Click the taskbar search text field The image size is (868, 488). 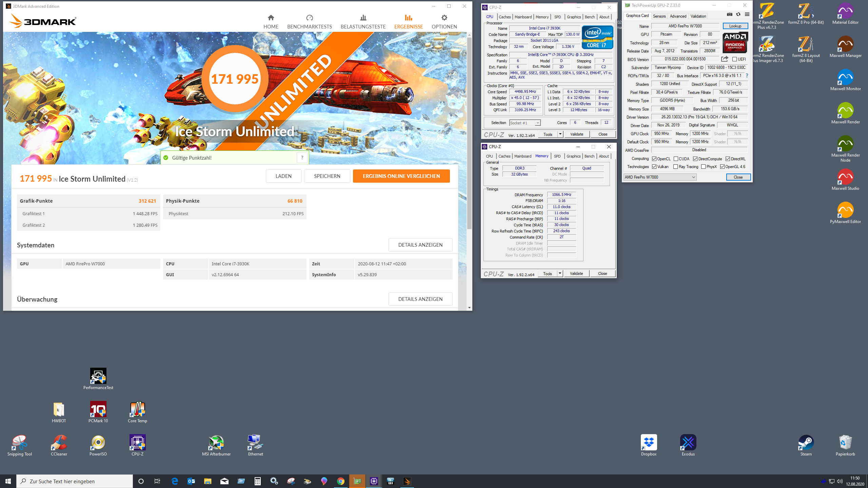click(x=75, y=481)
